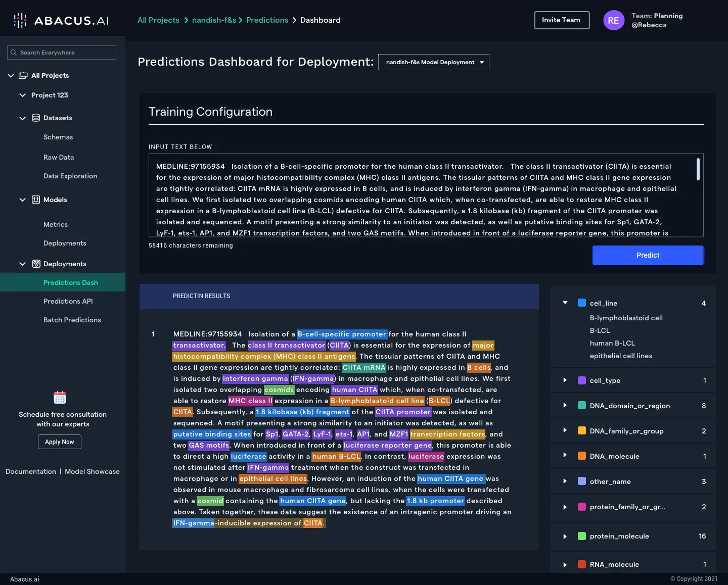The image size is (728, 585).
Task: Expand the protein_molecule entity group
Action: click(565, 536)
